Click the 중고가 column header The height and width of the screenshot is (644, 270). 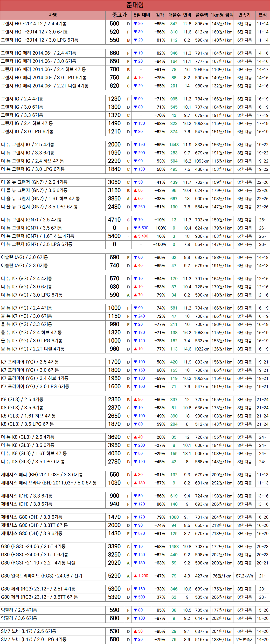pos(119,15)
